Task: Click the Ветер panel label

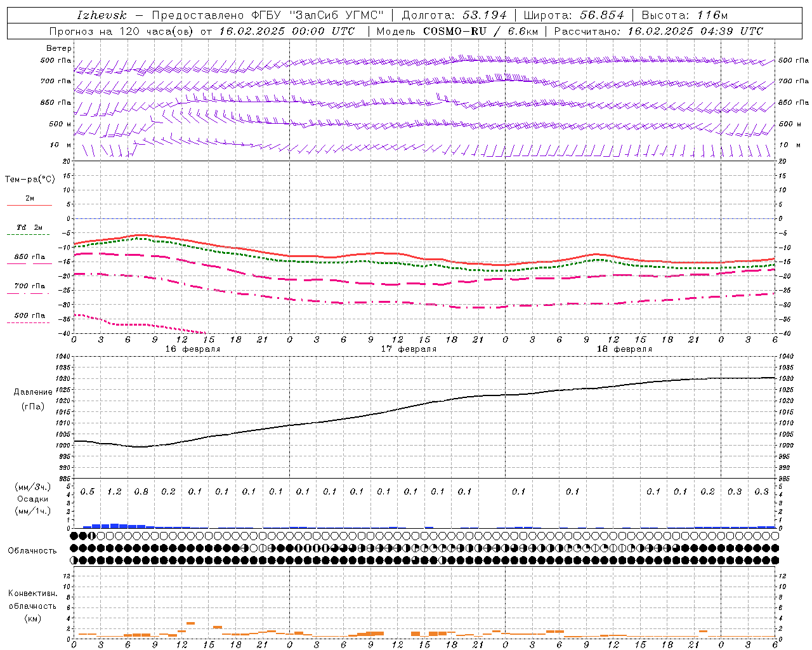Action: click(x=59, y=48)
